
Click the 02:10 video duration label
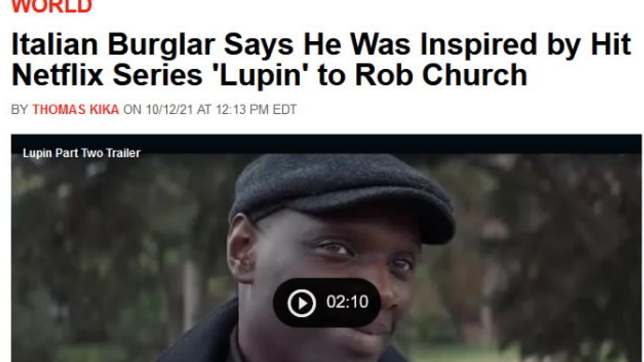click(x=347, y=302)
